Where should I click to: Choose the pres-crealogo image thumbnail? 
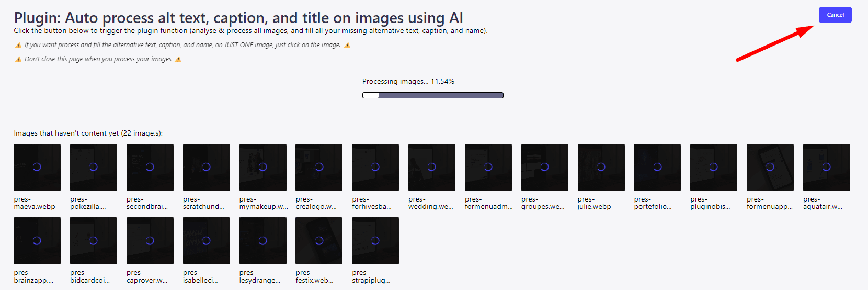click(319, 168)
